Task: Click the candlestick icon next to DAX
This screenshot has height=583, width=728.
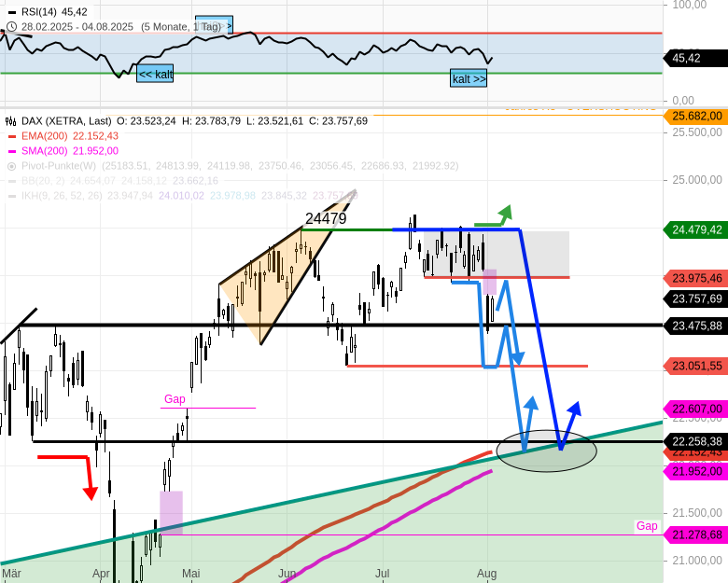Action: [10, 121]
